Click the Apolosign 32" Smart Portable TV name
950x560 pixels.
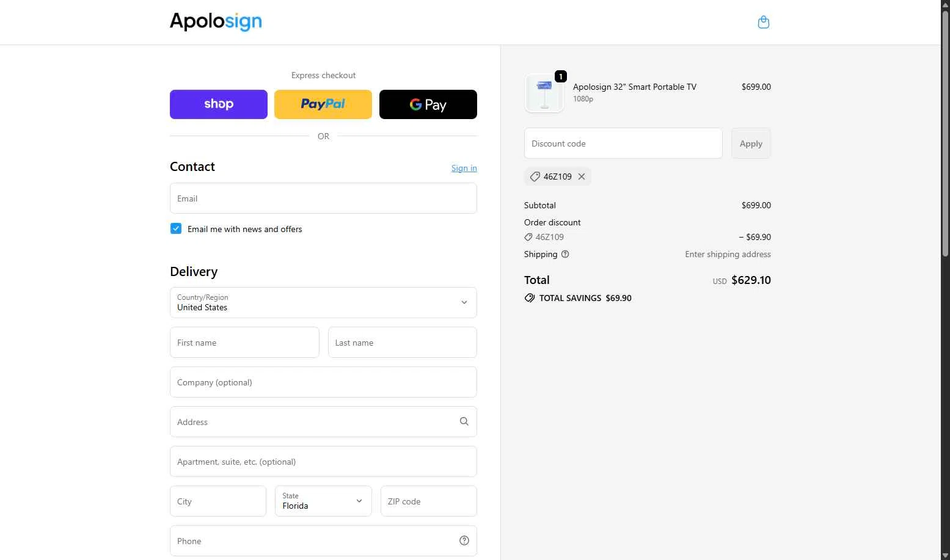click(x=635, y=87)
